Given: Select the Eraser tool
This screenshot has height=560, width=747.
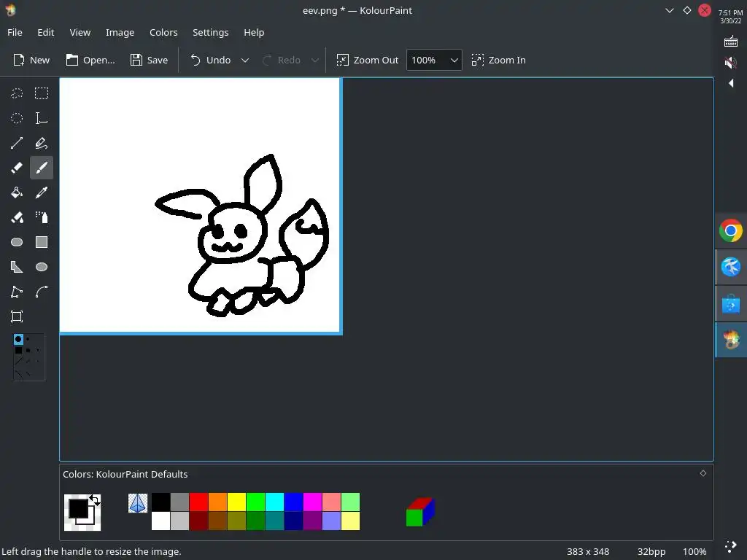Looking at the screenshot, I should (x=17, y=168).
